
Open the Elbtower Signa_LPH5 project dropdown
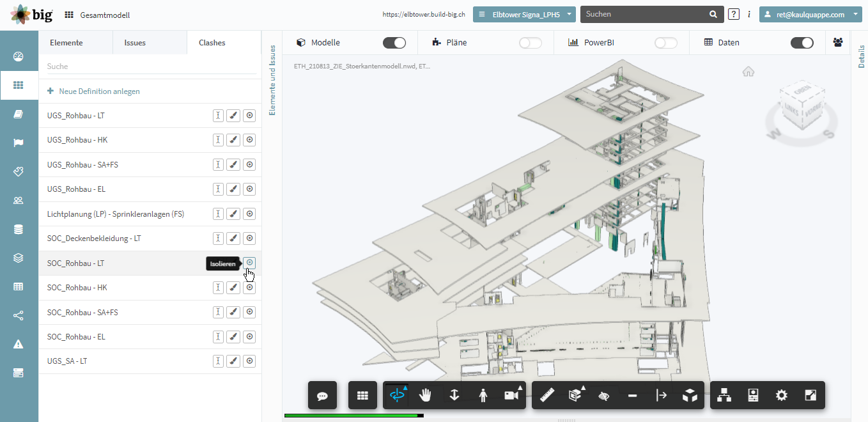click(525, 14)
